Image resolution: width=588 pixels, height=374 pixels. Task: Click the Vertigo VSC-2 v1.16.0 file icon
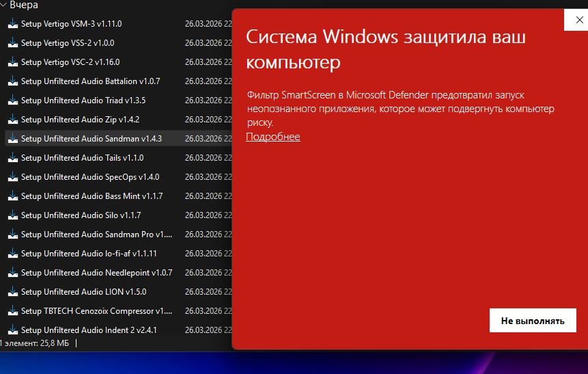click(13, 62)
